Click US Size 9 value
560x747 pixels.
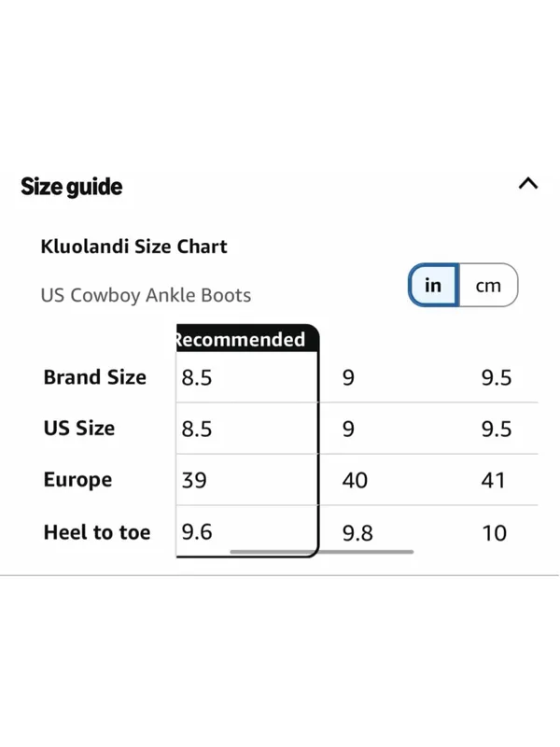click(348, 429)
